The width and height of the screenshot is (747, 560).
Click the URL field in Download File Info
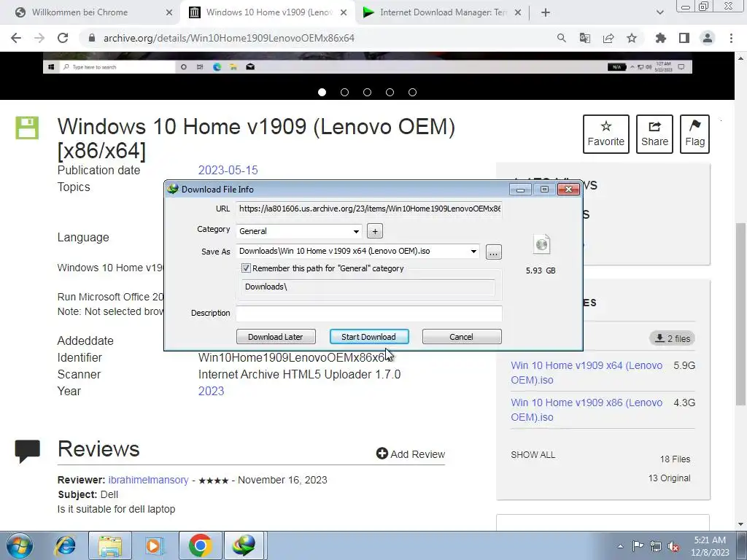(x=369, y=209)
